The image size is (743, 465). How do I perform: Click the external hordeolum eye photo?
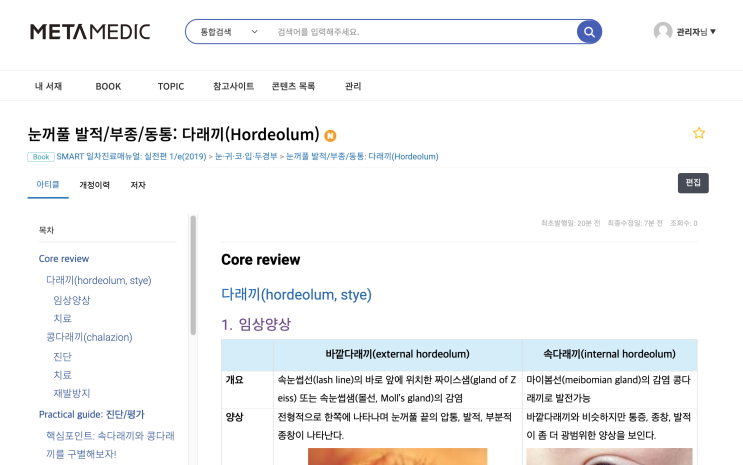point(398,456)
